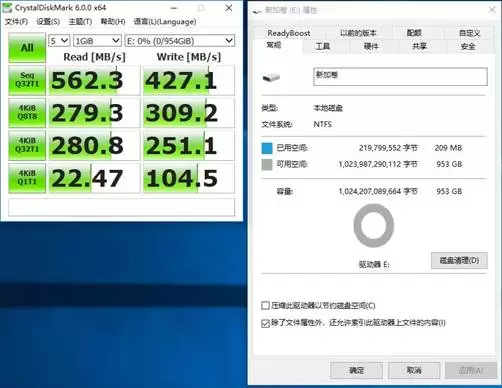Viewport: 502px width, 388px height.
Task: Uncheck the allow file indexing checkbox
Action: pyautogui.click(x=265, y=323)
